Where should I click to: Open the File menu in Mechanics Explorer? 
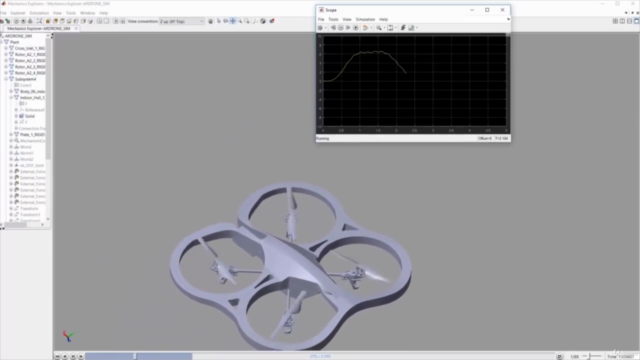3,13
